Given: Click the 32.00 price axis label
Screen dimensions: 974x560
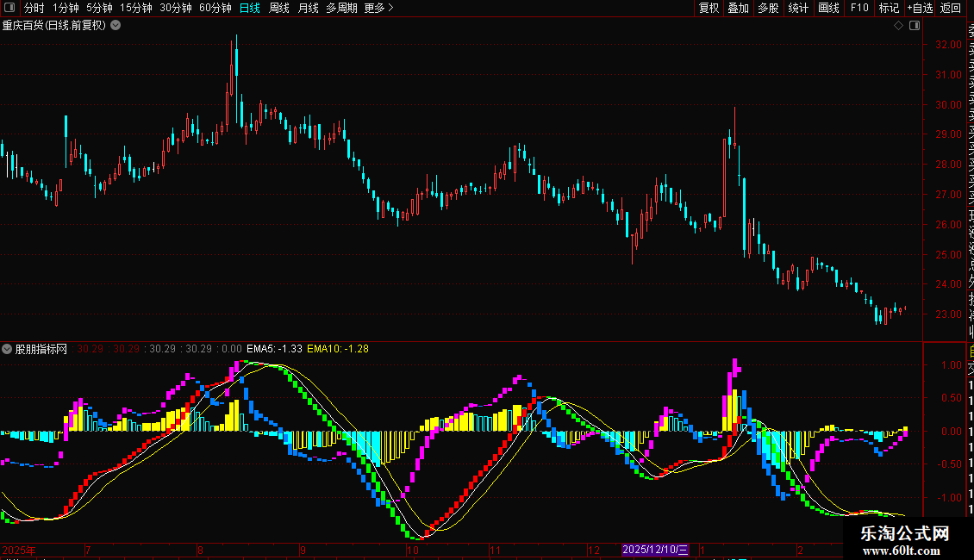Looking at the screenshot, I should pos(948,45).
